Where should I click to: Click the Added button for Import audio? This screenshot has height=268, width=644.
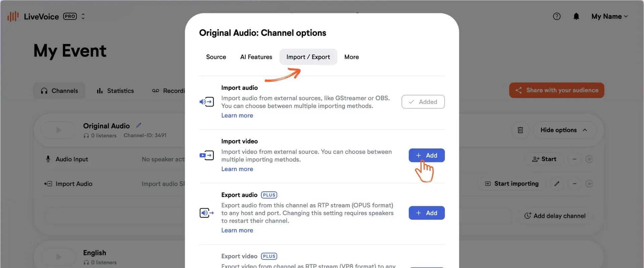[x=423, y=102]
